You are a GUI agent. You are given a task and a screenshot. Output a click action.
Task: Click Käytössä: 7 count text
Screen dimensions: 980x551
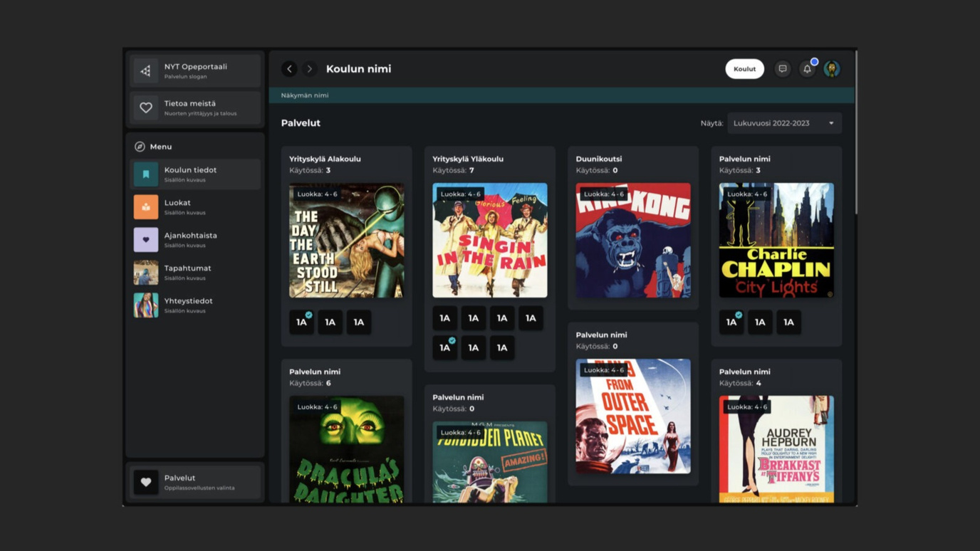click(453, 171)
